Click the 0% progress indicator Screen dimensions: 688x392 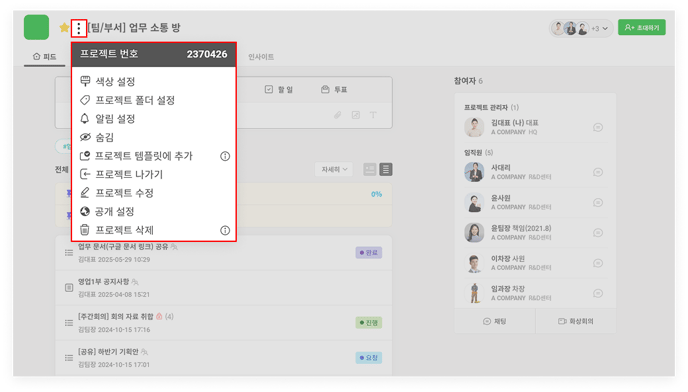376,194
